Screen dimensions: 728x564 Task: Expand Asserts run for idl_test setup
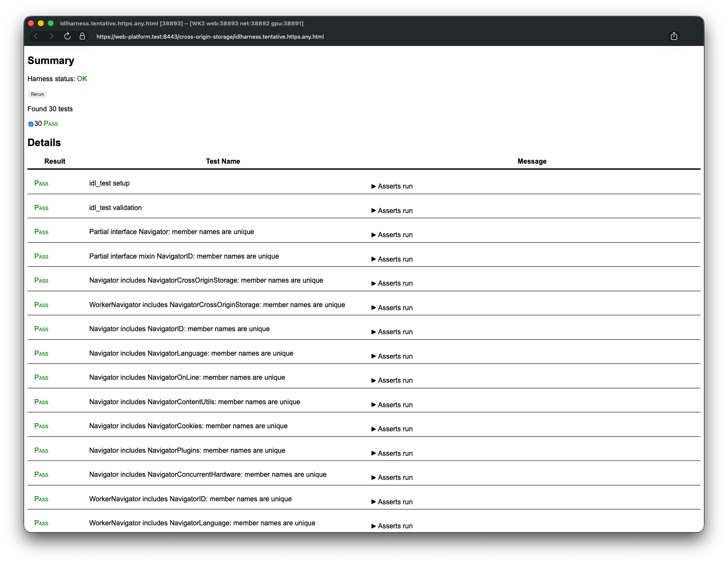[x=392, y=186]
